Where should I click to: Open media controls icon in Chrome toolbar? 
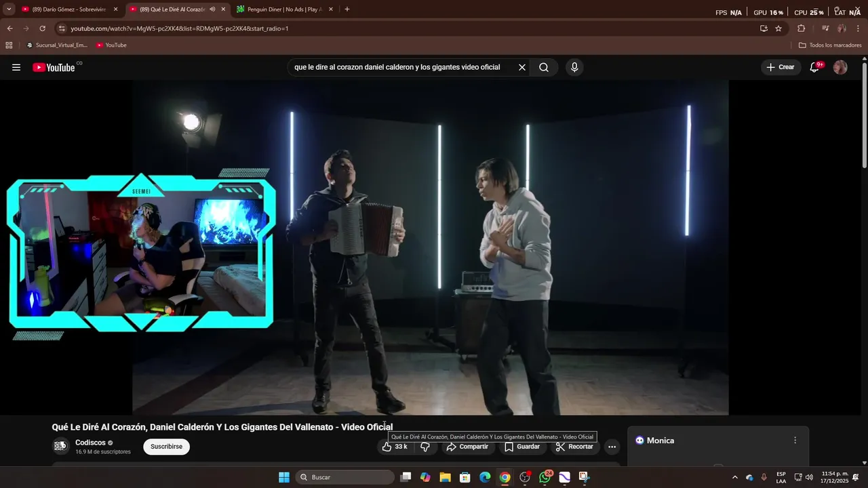pyautogui.click(x=825, y=28)
